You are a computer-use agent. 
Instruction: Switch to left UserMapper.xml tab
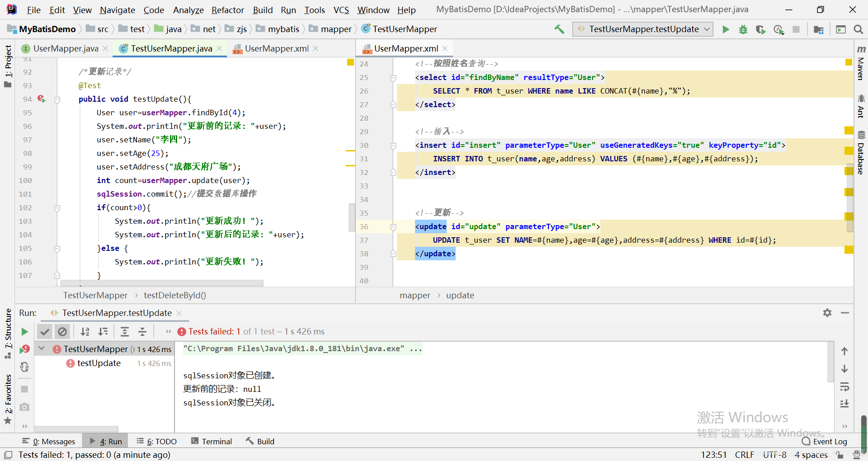[277, 48]
